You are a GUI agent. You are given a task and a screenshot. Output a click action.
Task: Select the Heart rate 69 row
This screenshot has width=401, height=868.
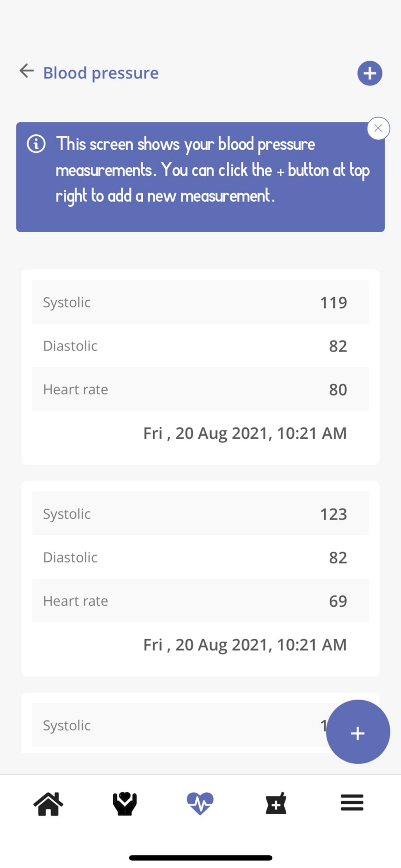coord(200,601)
